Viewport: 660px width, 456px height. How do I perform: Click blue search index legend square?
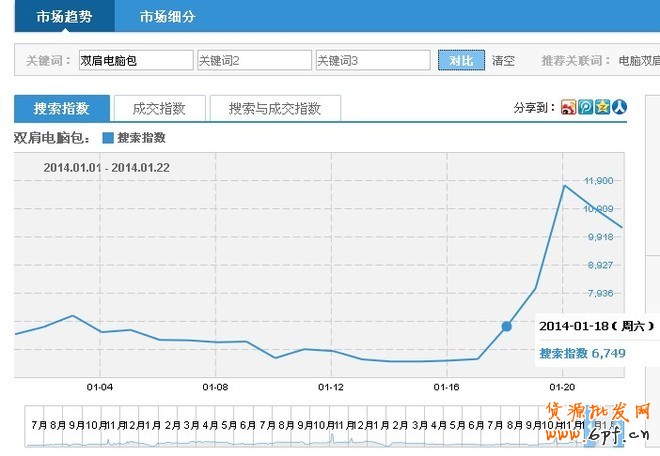[108, 138]
